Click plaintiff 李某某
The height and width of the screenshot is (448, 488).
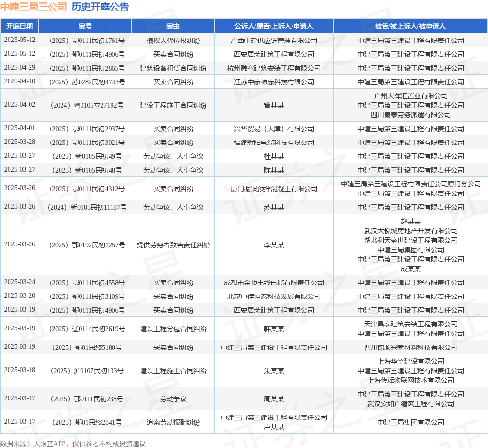[274, 245]
